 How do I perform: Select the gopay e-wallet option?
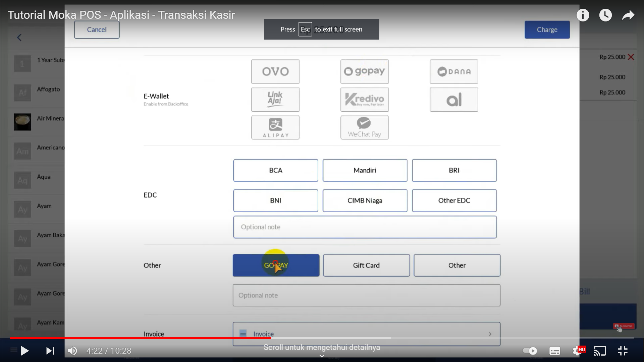[365, 71]
